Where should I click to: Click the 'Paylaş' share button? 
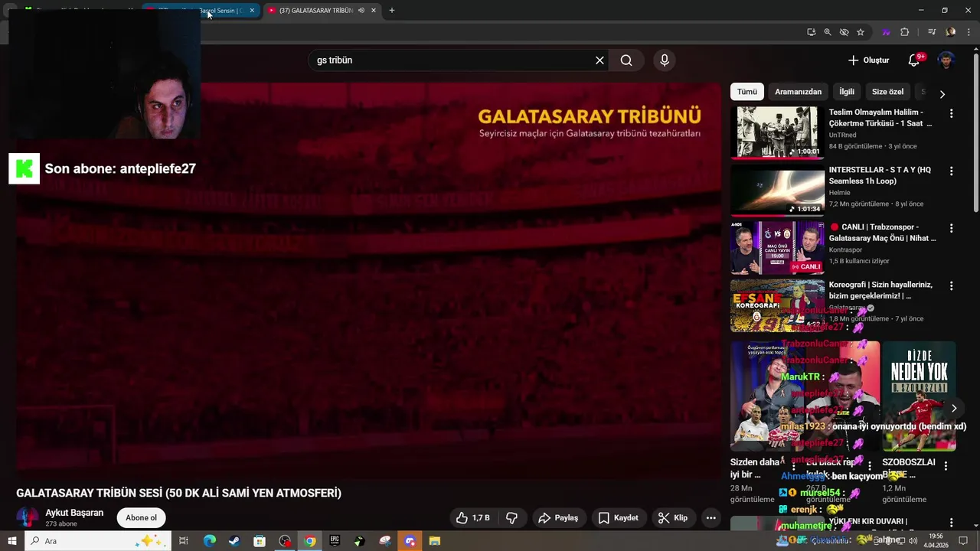pos(558,518)
